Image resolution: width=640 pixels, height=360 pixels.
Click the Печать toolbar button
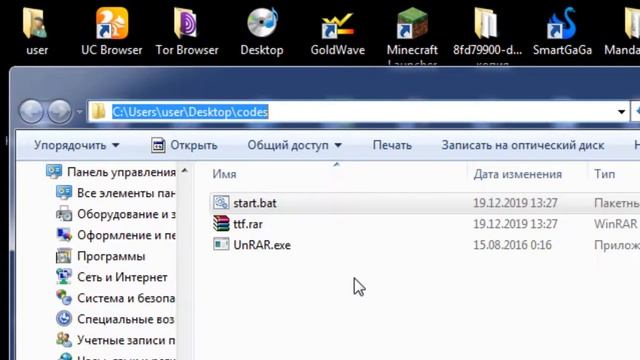[x=392, y=145]
